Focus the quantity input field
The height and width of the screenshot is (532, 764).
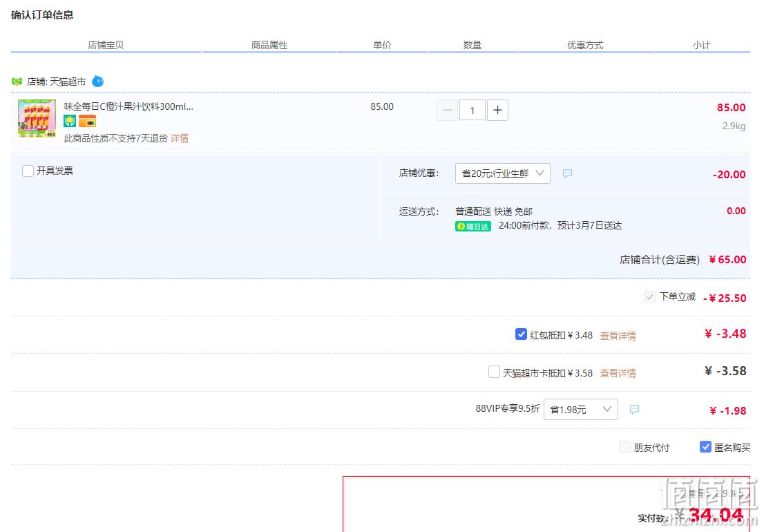tap(472, 110)
